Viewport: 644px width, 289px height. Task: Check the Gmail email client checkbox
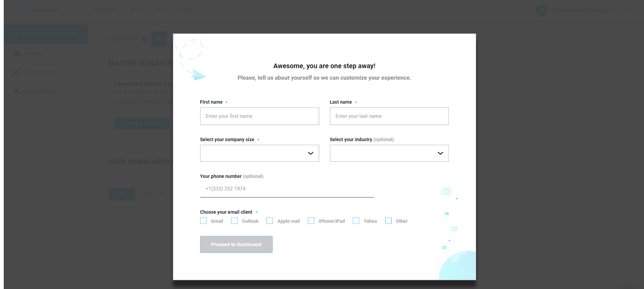coord(203,221)
